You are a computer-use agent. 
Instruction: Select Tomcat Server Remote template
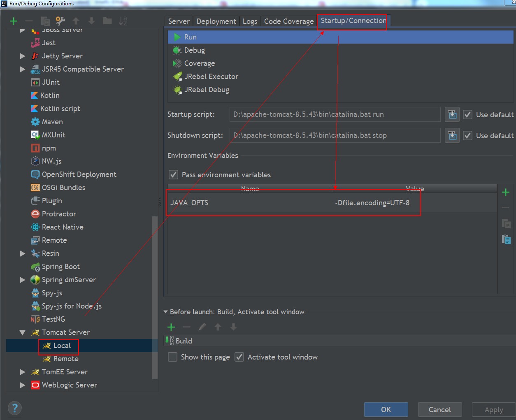point(65,359)
